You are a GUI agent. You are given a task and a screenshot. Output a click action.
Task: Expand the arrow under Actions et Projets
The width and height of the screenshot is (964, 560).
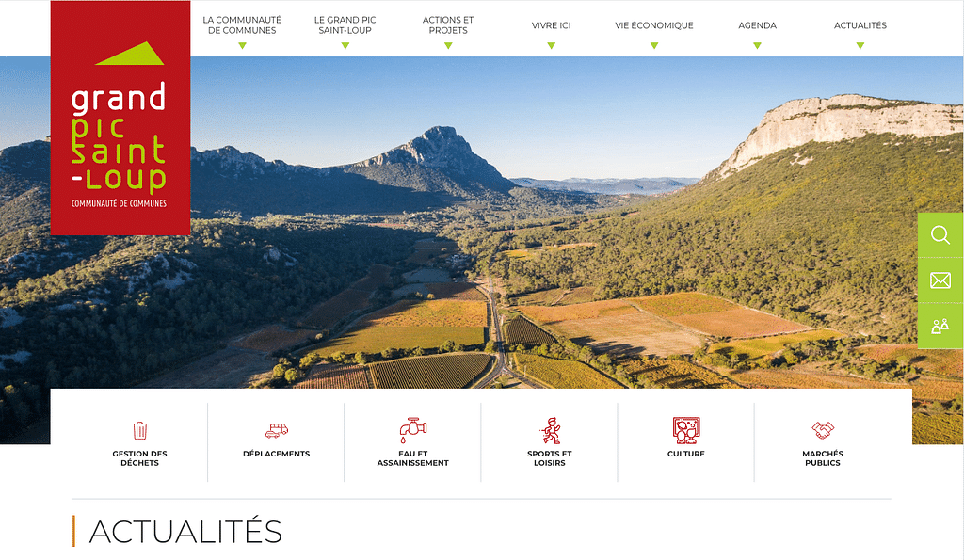click(448, 45)
